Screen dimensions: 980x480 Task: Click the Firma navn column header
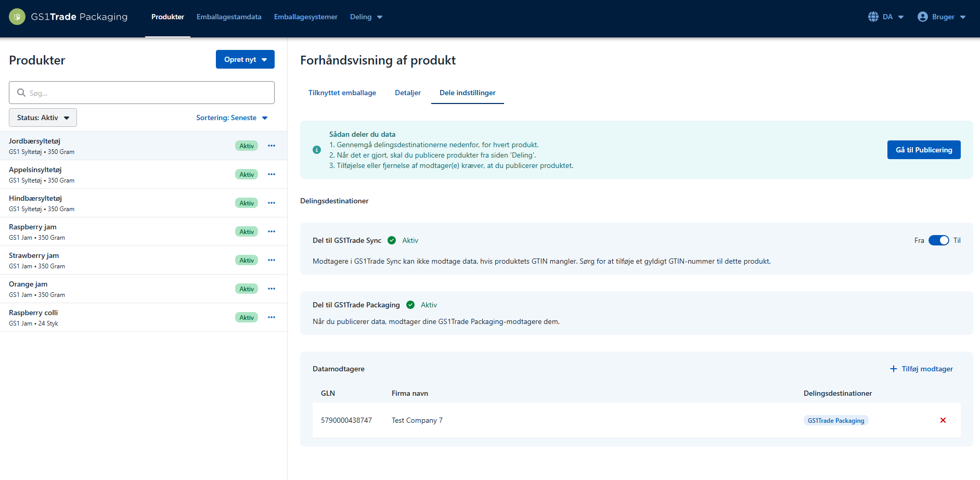[x=410, y=393]
